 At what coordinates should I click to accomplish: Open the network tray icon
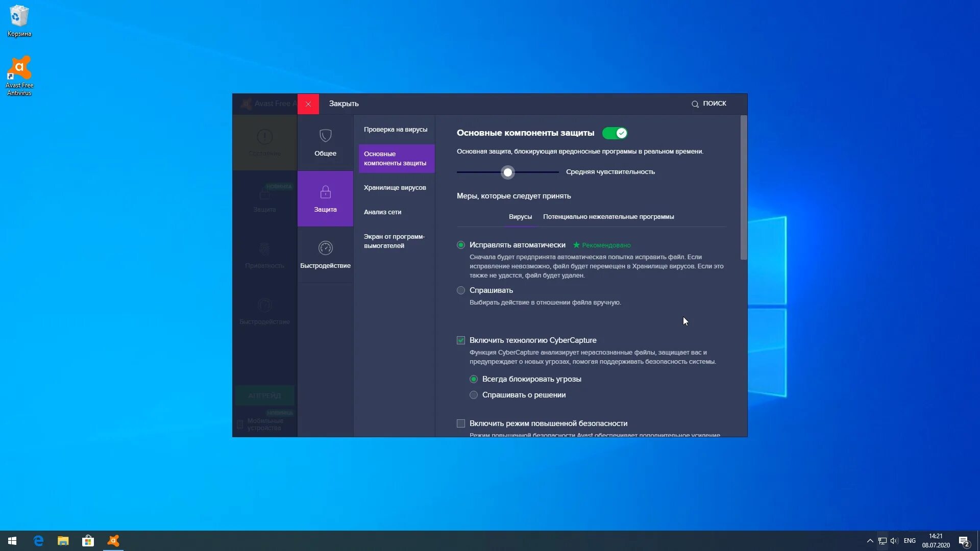pyautogui.click(x=882, y=541)
